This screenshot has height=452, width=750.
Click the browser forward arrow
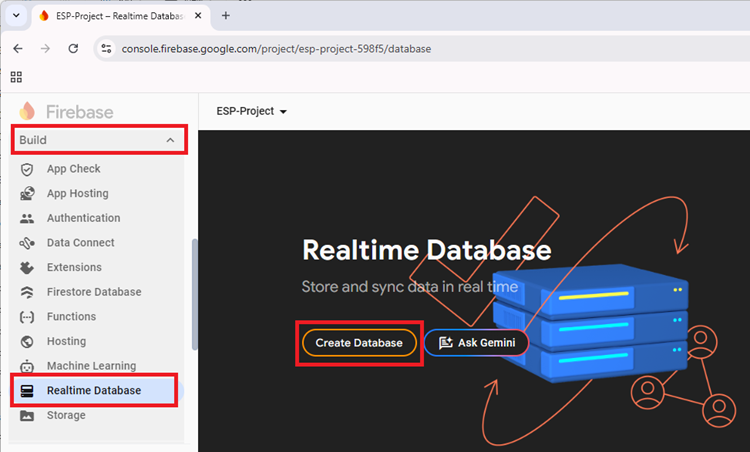[x=45, y=49]
